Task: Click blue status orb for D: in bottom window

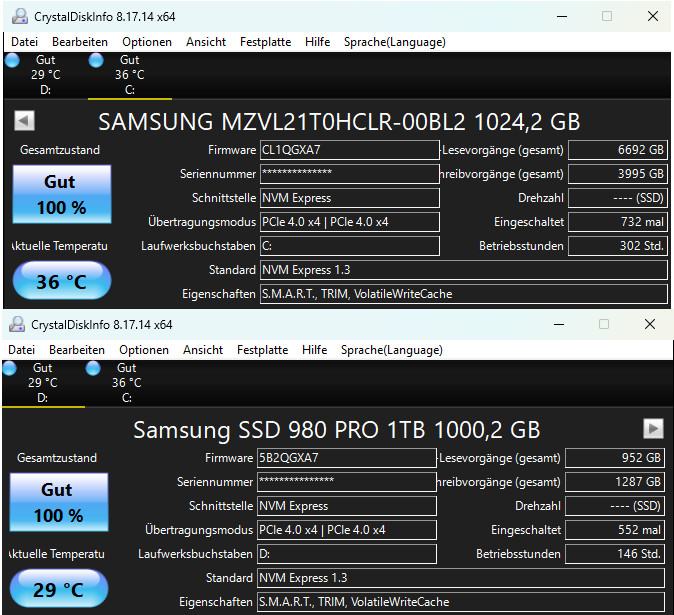Action: (x=9, y=368)
